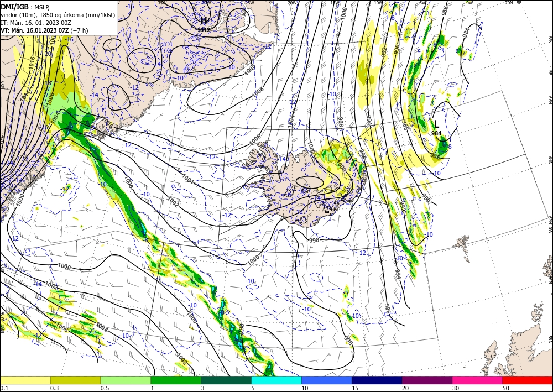Click the '20' legend scale value
The width and height of the screenshot is (553, 392).
[x=405, y=388]
